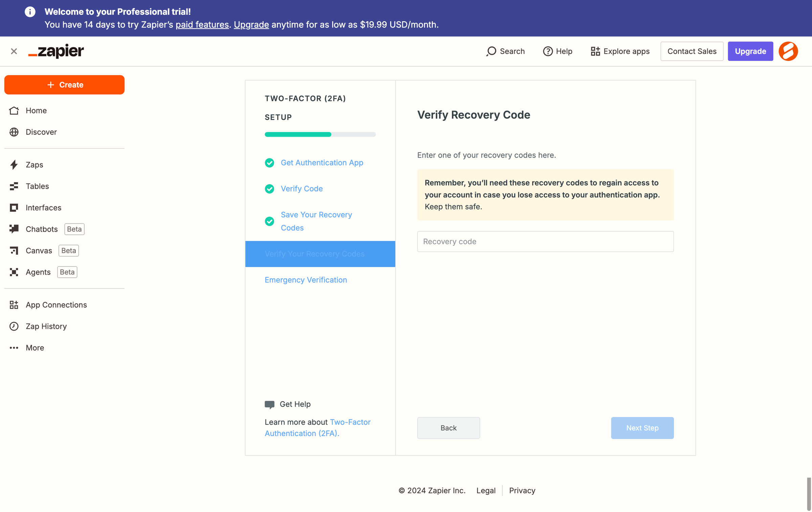Screen dimensions: 812x512
Task: Click the Back button
Action: pyautogui.click(x=448, y=428)
